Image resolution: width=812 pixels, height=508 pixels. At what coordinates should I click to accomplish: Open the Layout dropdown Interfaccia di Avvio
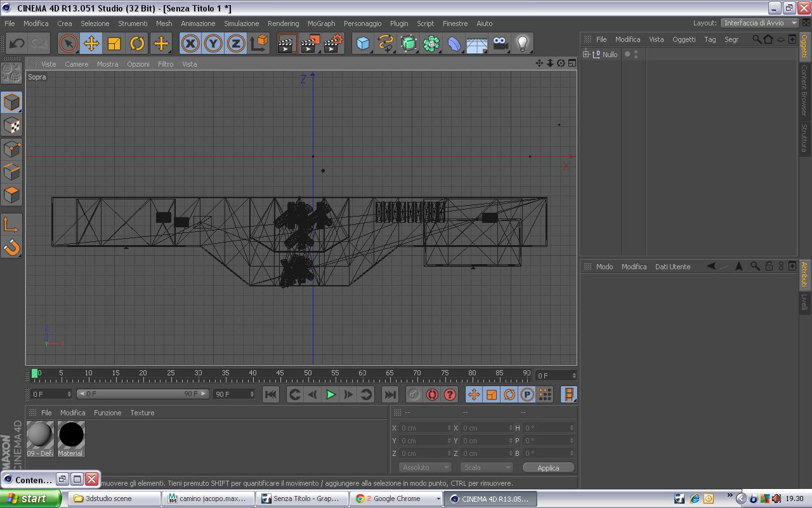tap(759, 23)
